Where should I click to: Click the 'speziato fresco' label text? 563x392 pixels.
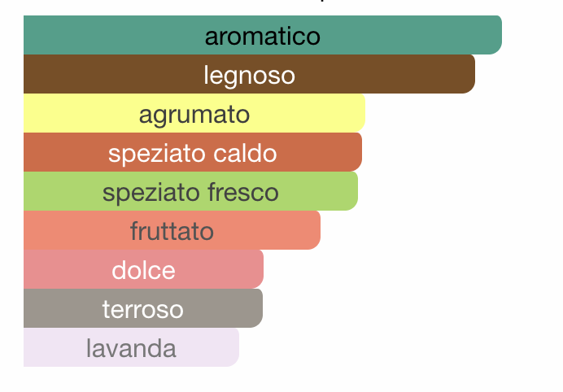pos(190,193)
